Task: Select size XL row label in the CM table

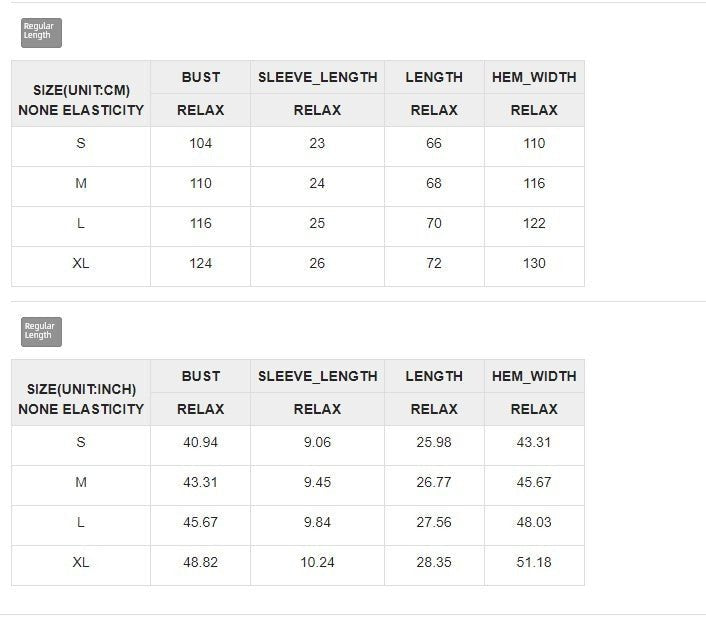Action: tap(81, 263)
